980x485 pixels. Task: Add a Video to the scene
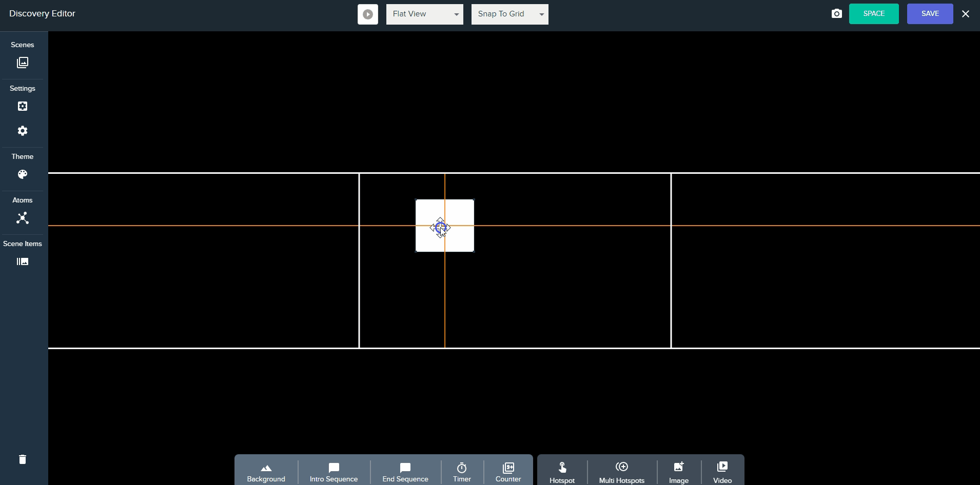[722, 472]
